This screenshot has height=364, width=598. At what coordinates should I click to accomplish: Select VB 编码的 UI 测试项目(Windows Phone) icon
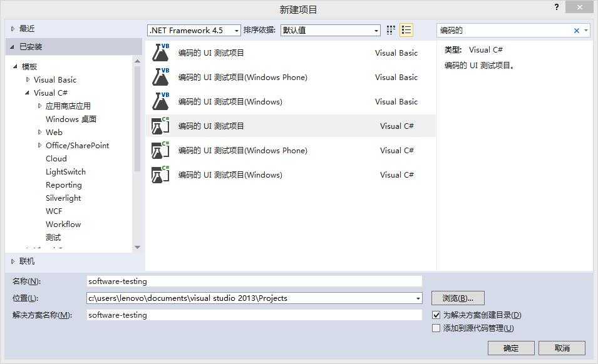point(160,77)
